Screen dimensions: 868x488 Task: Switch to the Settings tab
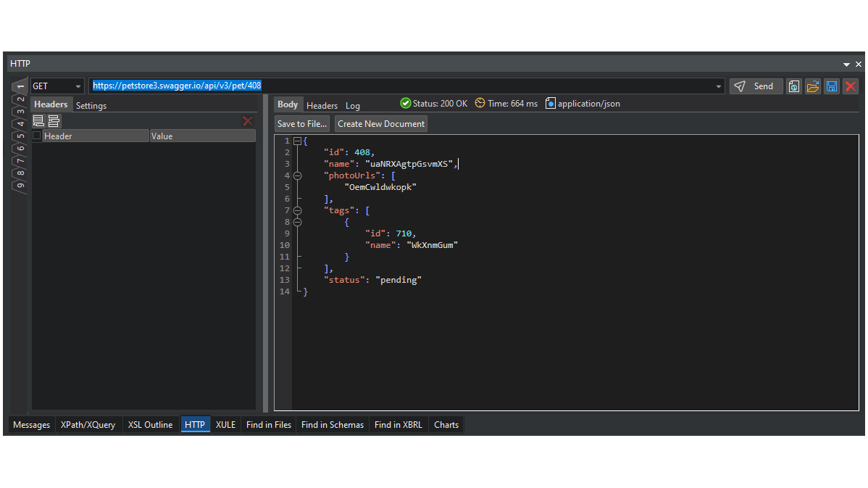click(x=91, y=106)
